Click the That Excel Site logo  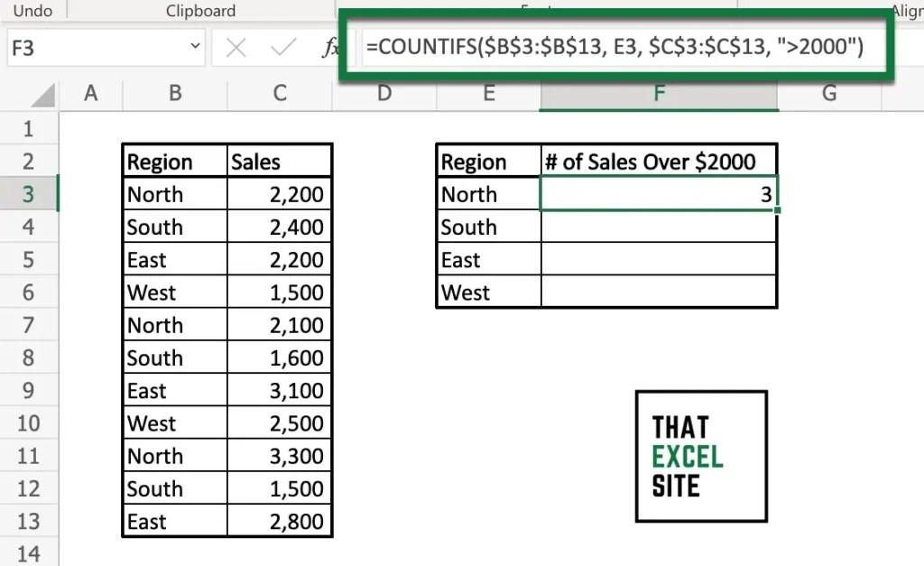(x=701, y=456)
